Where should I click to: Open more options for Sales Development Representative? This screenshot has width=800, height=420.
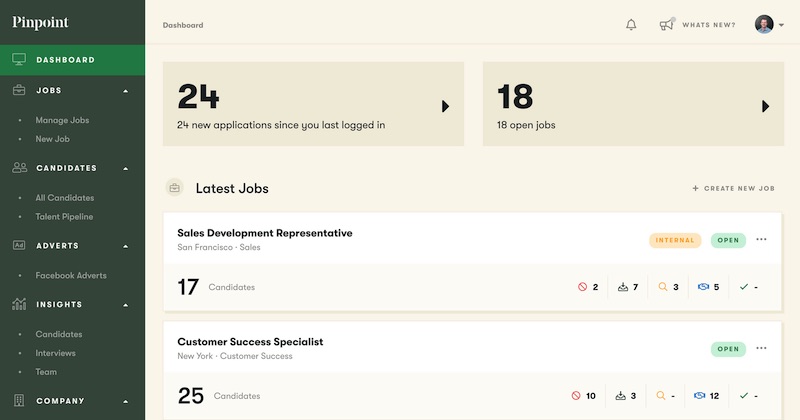(761, 239)
